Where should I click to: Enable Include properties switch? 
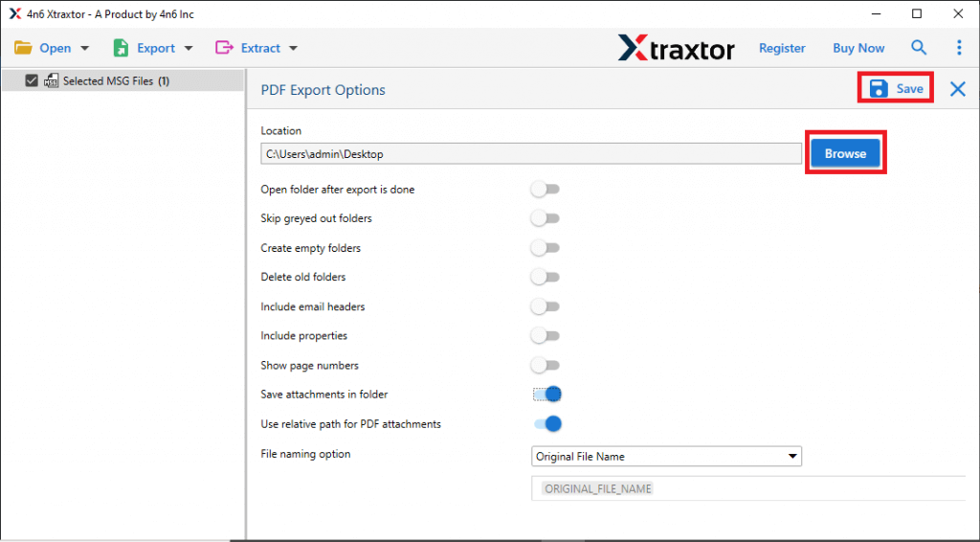pos(546,336)
